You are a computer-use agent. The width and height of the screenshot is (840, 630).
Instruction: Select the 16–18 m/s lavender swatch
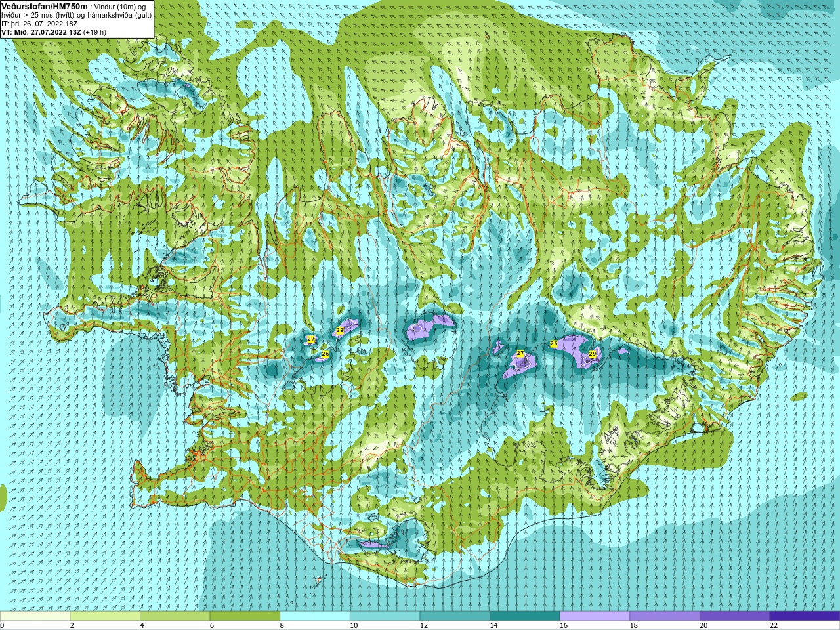point(595,616)
